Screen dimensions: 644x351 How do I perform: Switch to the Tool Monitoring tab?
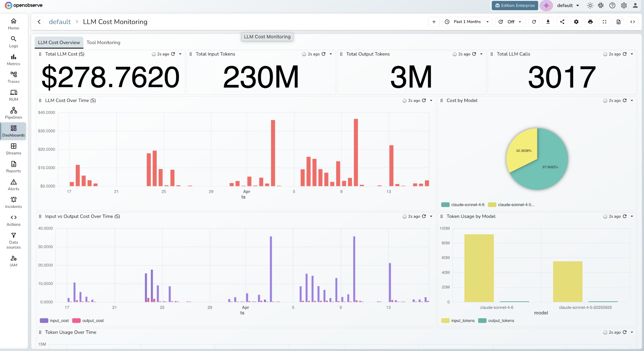click(x=103, y=42)
